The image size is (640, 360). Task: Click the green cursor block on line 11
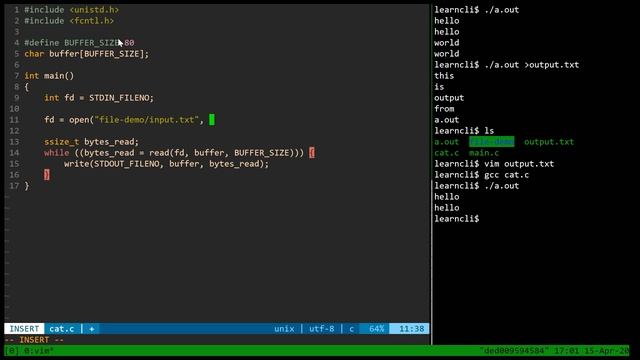coord(212,120)
